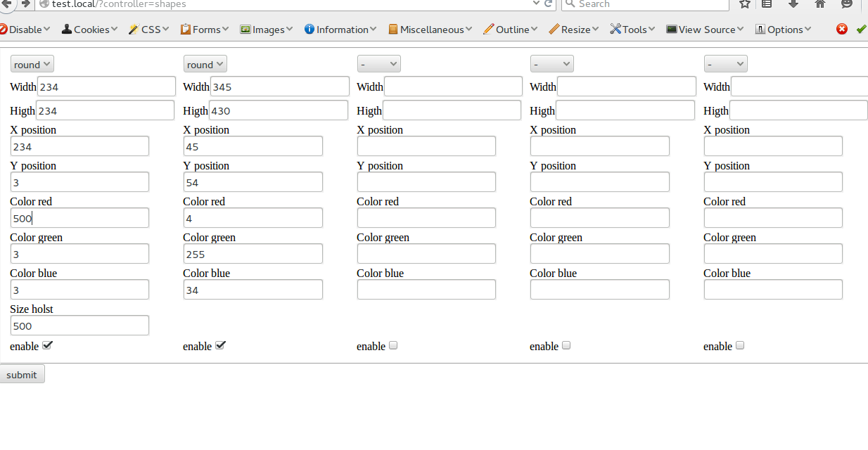Image resolution: width=868 pixels, height=450 pixels.
Task: Open the View Source toolbar menu
Action: (706, 30)
